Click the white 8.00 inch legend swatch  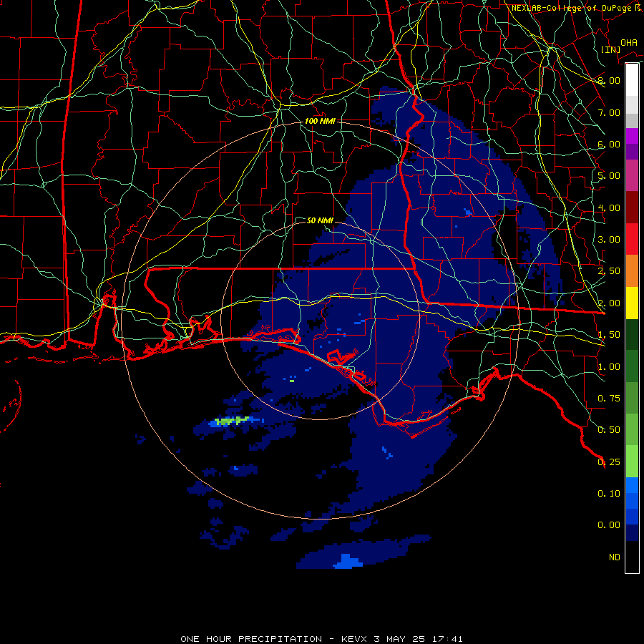click(x=632, y=79)
